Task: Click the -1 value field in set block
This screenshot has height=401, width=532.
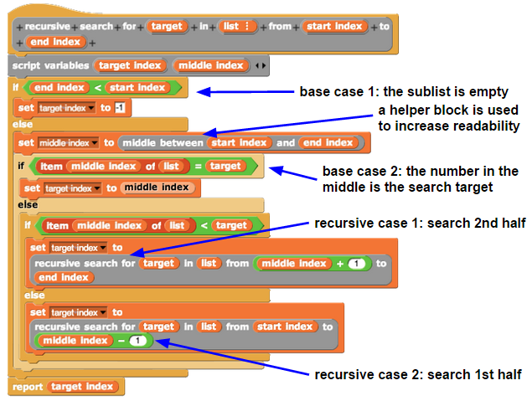Action: [120, 108]
